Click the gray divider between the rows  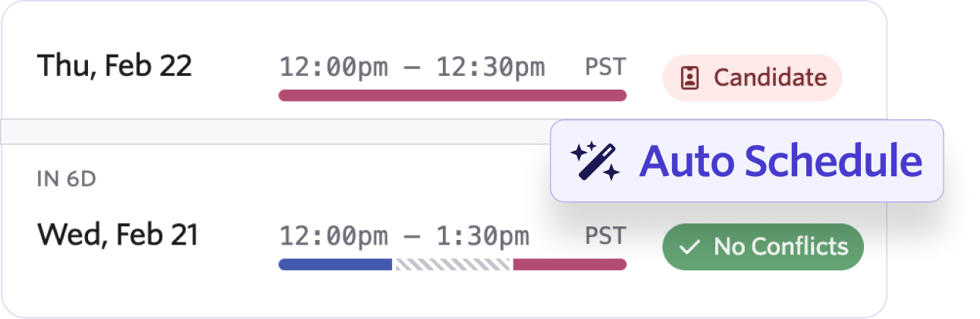tap(273, 131)
